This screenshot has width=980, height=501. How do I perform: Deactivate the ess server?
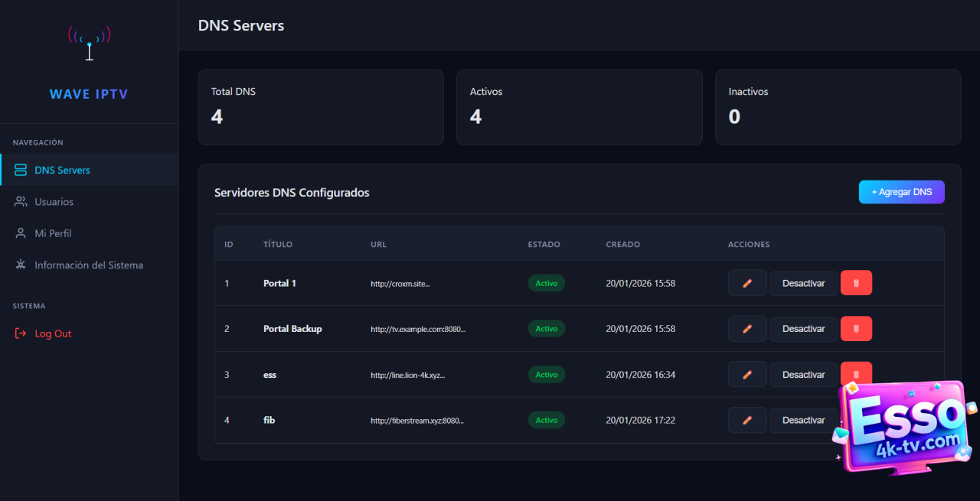(803, 375)
